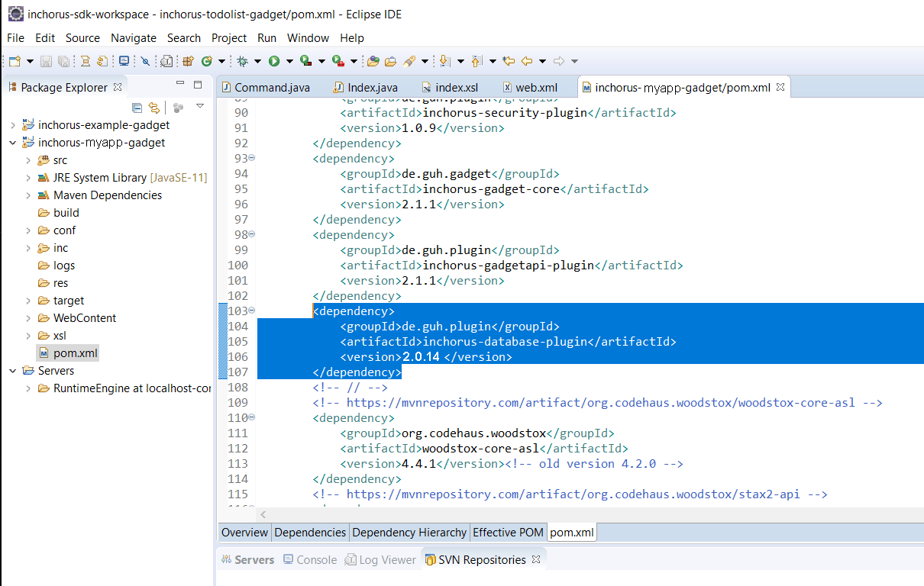
Task: Click the Next Annotation icon
Action: click(x=444, y=61)
